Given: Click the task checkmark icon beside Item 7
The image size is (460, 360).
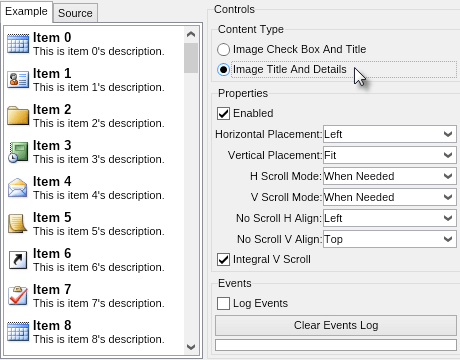Looking at the screenshot, I should coord(18,295).
